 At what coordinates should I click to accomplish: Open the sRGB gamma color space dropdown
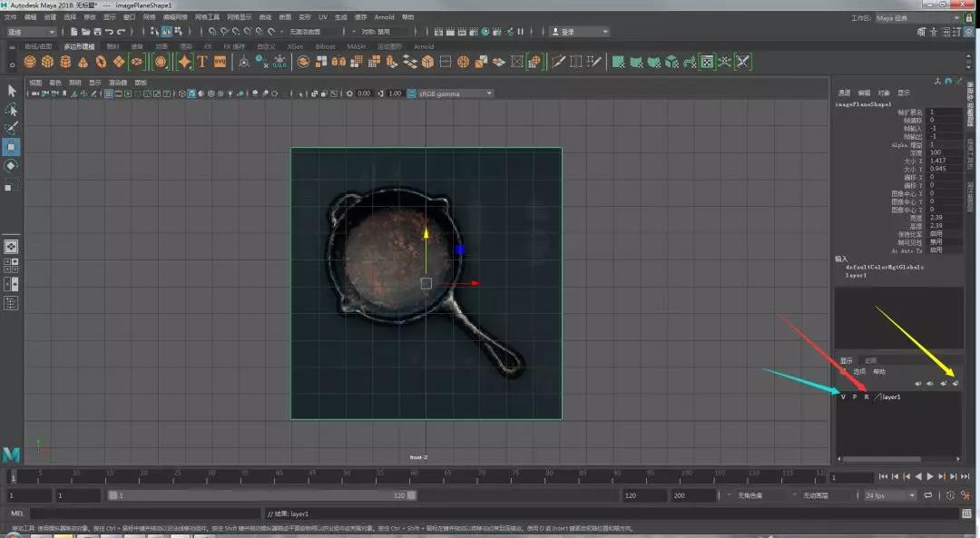coord(454,93)
